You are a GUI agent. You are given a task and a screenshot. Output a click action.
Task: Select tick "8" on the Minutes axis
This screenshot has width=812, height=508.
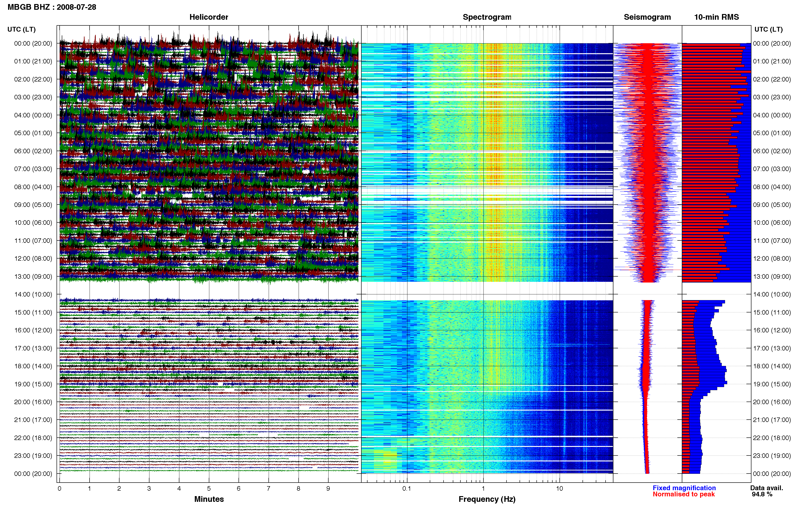[x=299, y=489]
